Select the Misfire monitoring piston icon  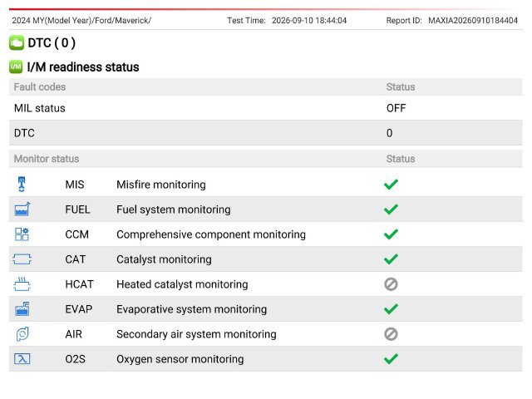pos(22,185)
